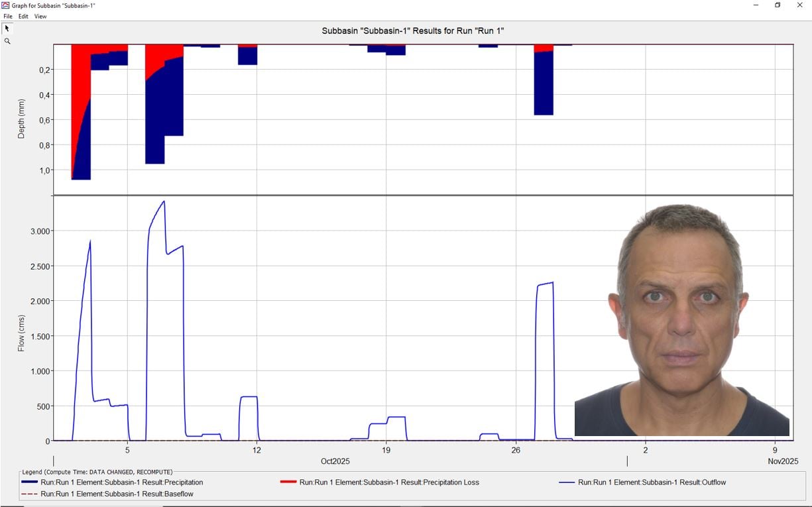Screen dimensions: 812x507
Task: Select the Outflow legend entry
Action: (x=652, y=482)
